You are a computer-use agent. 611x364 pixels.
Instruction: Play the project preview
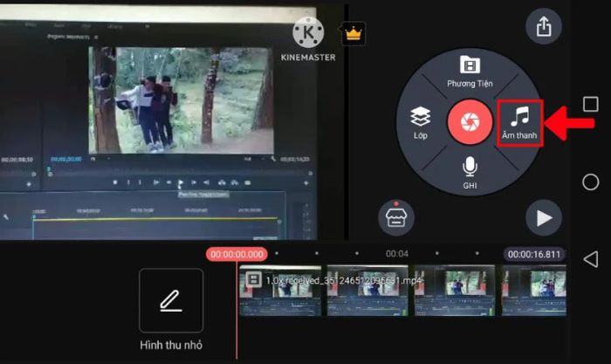tap(544, 217)
